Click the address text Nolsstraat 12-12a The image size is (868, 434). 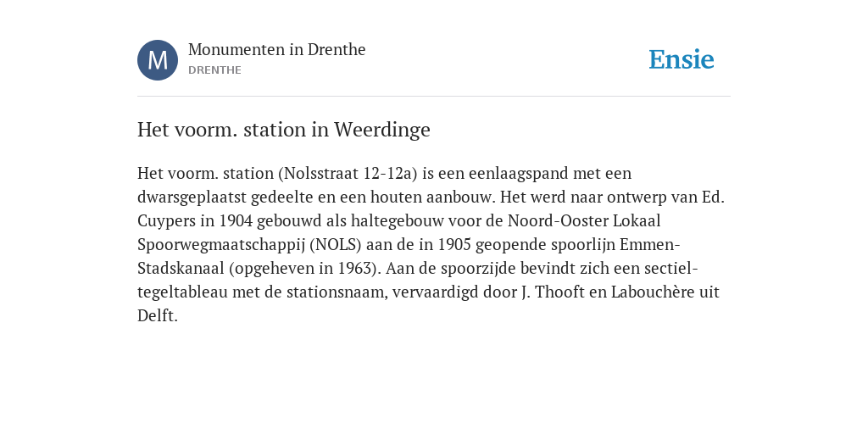tap(348, 173)
